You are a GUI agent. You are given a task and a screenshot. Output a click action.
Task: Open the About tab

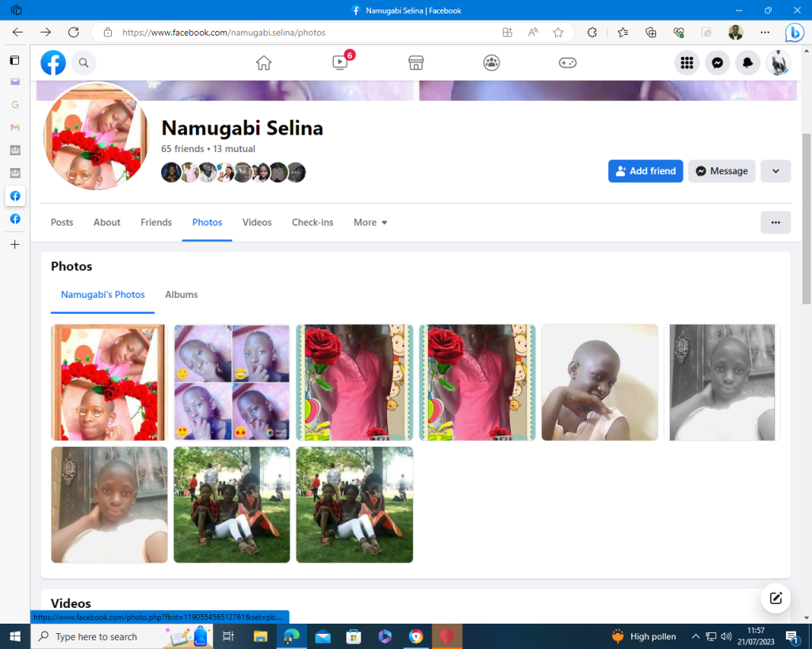(x=107, y=223)
